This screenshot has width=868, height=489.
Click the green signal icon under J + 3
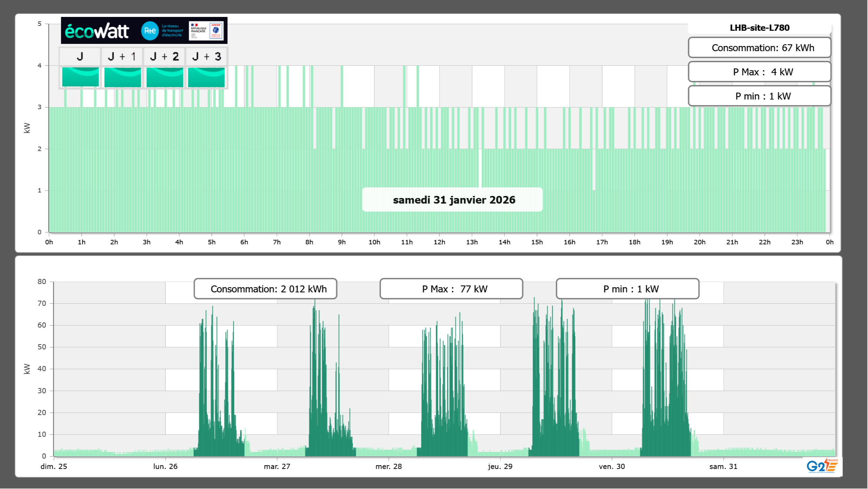(206, 77)
